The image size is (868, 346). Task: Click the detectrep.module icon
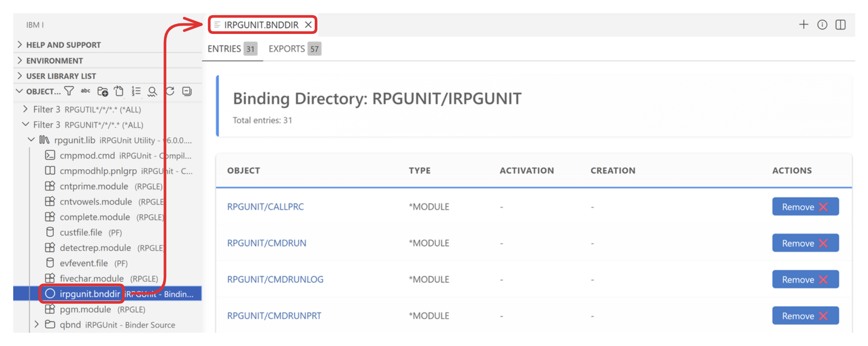[x=50, y=247]
